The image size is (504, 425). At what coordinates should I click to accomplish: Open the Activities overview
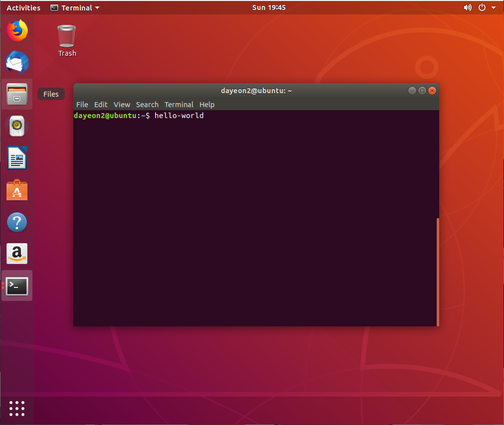click(23, 7)
